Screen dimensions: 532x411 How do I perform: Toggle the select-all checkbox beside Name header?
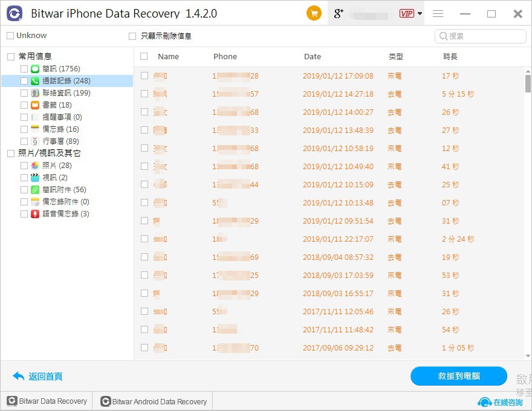[x=144, y=56]
